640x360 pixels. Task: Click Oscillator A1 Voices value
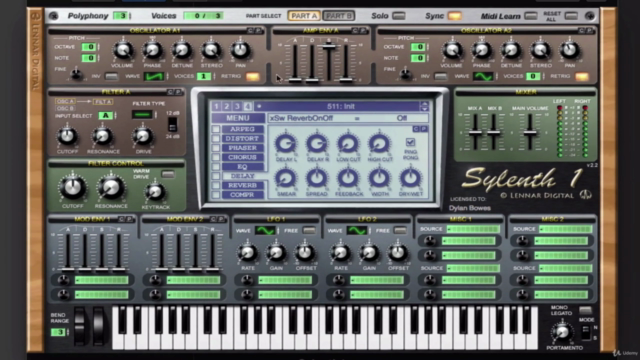point(203,76)
